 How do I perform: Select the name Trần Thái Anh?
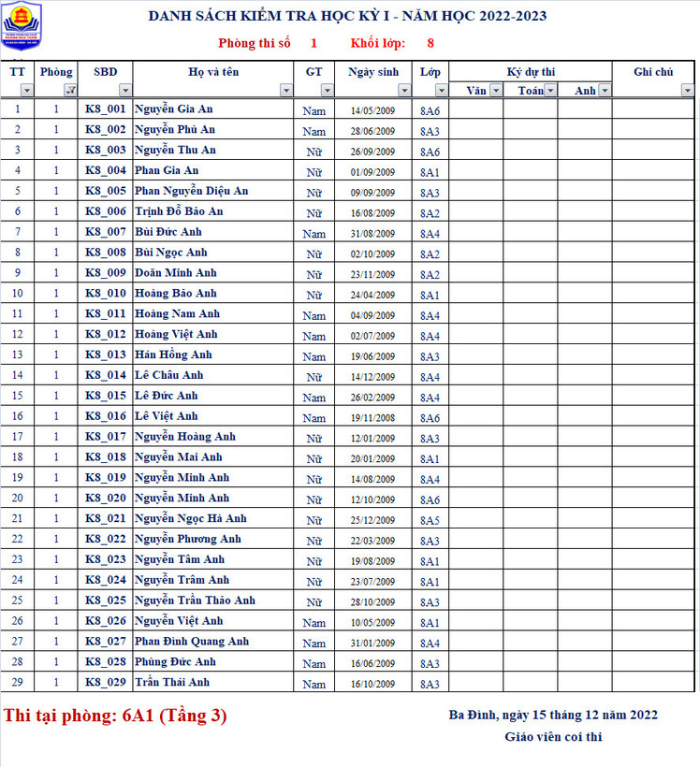[172, 683]
